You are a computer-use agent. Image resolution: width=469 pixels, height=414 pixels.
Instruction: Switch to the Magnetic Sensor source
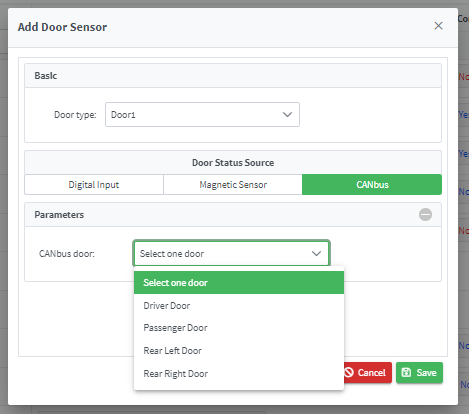tap(233, 185)
